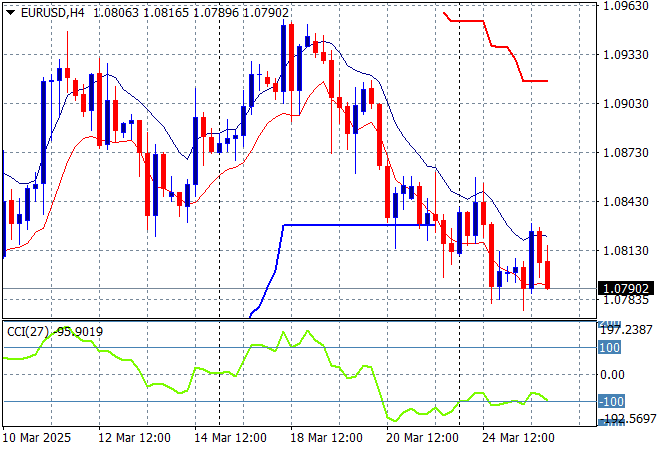Click the 14 Mar 12:00 time label
The height and width of the screenshot is (450, 660).
pos(230,438)
